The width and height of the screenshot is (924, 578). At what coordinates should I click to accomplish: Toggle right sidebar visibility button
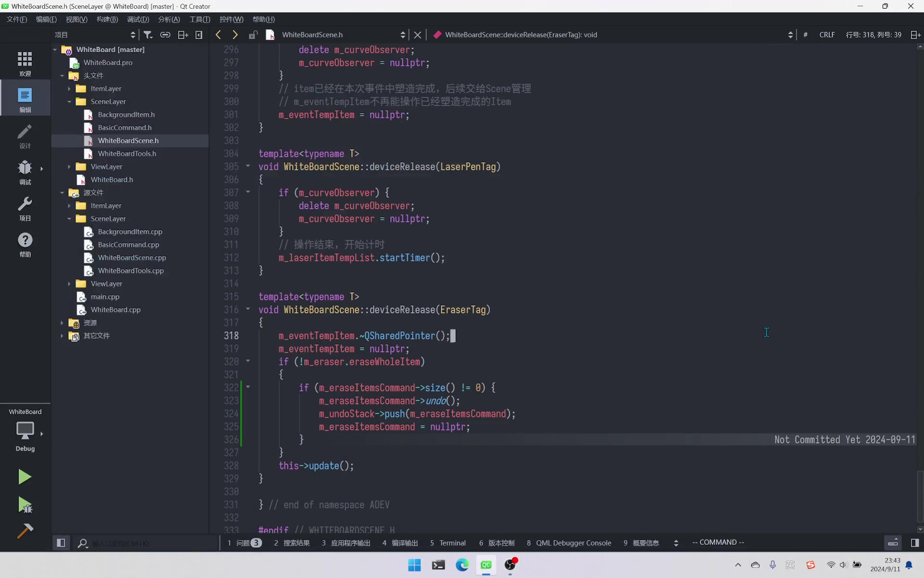click(x=915, y=543)
